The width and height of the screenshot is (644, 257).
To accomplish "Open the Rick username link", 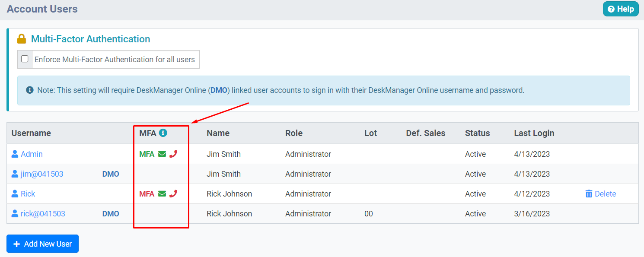I will pos(28,194).
